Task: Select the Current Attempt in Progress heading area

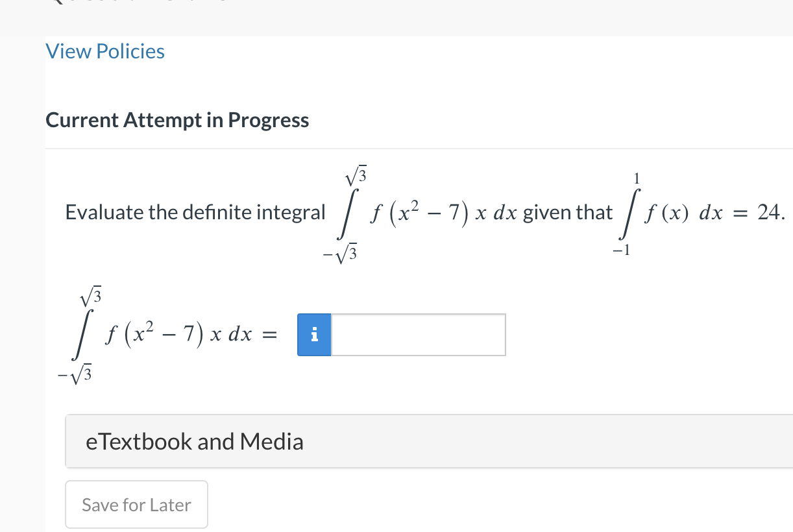Action: point(177,120)
